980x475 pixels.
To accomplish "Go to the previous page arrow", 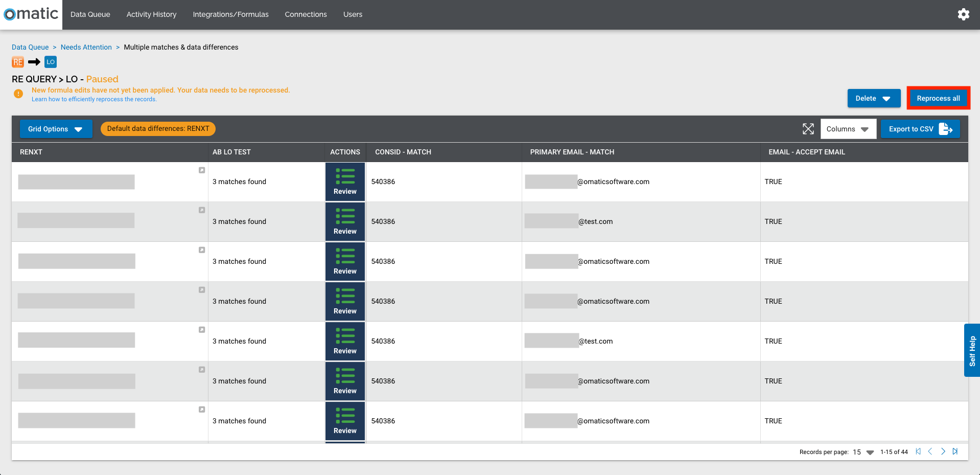I will click(x=930, y=451).
